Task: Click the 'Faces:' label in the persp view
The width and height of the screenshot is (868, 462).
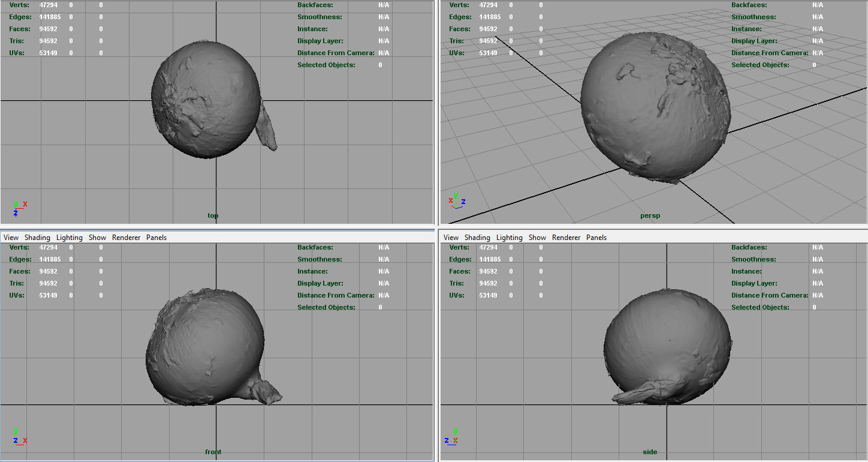Action: 460,29
